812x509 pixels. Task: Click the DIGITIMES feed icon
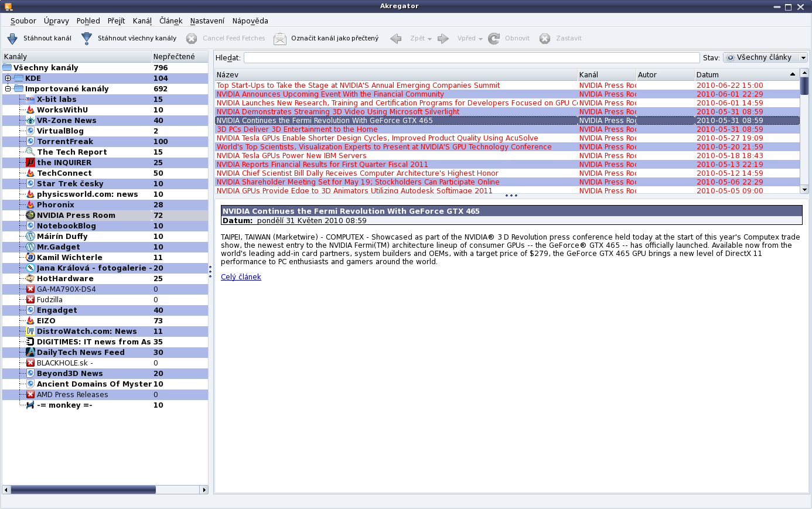pyautogui.click(x=30, y=342)
